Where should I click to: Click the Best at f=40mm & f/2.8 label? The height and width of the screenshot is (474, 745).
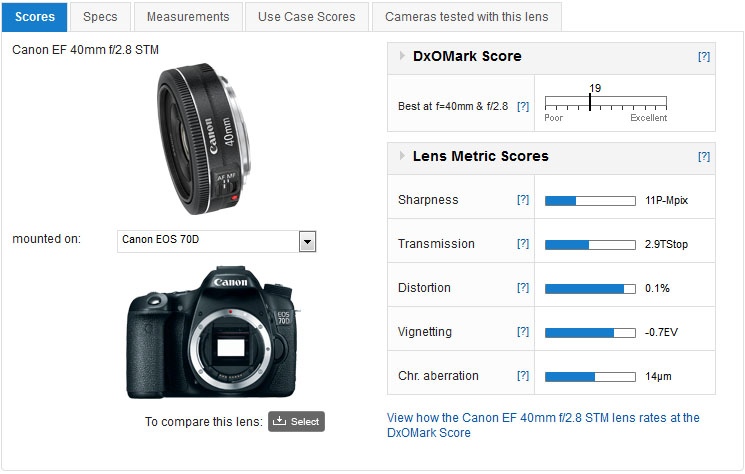click(453, 106)
